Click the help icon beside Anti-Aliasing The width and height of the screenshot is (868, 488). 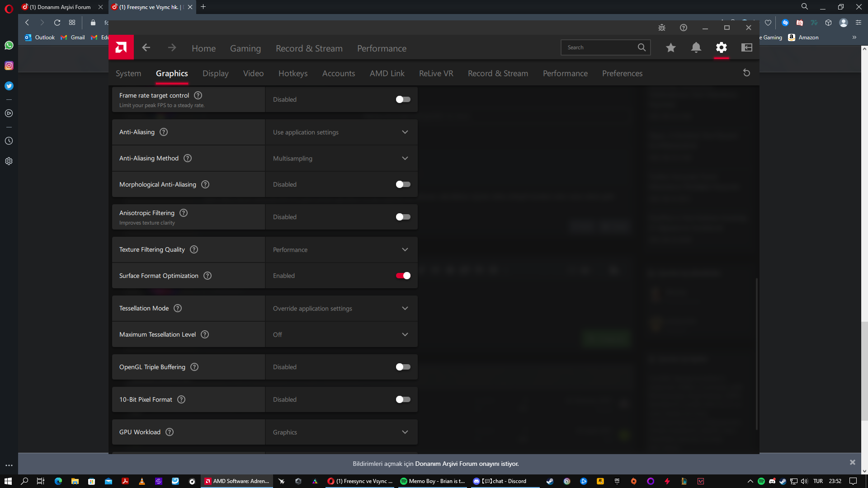[164, 132]
